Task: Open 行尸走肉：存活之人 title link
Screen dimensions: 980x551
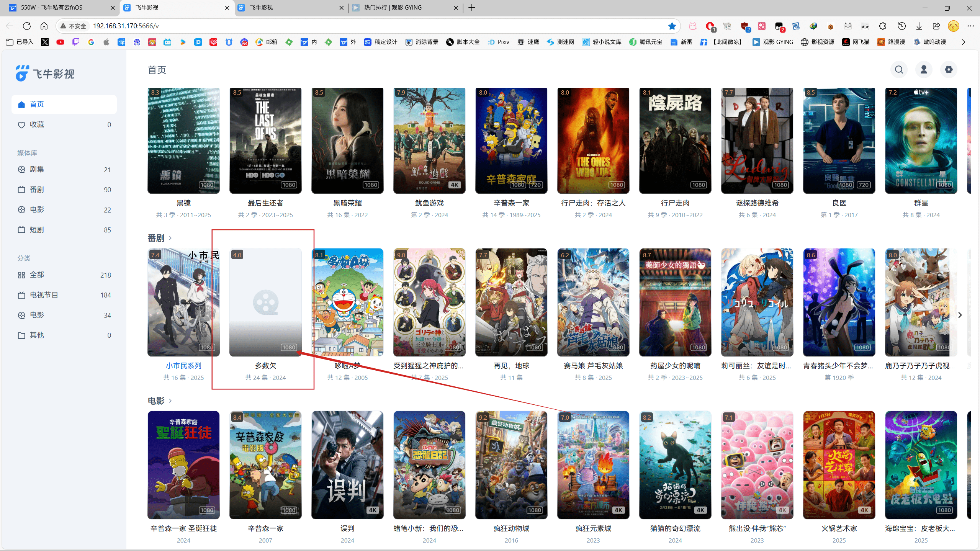Action: (x=593, y=203)
